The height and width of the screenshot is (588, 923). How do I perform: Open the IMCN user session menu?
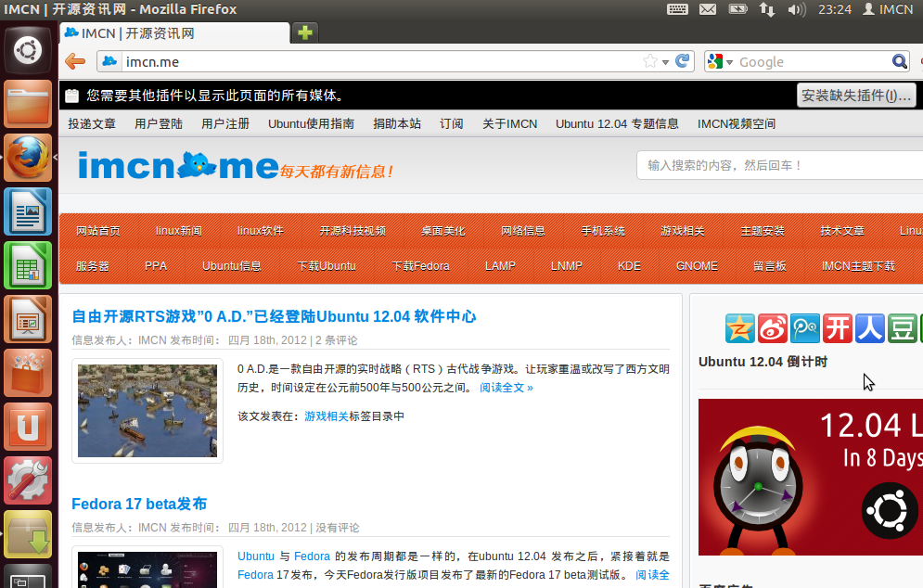click(888, 9)
